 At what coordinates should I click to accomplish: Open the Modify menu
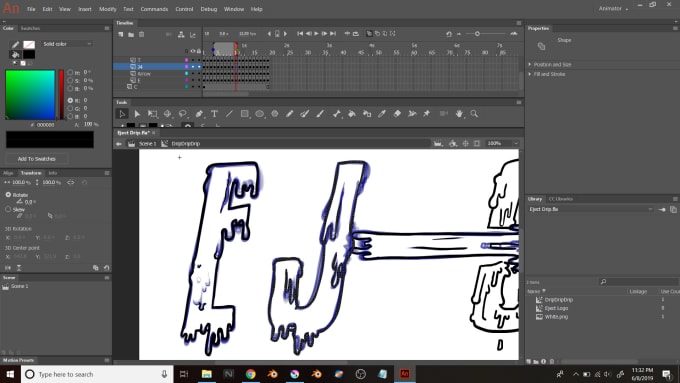108,9
